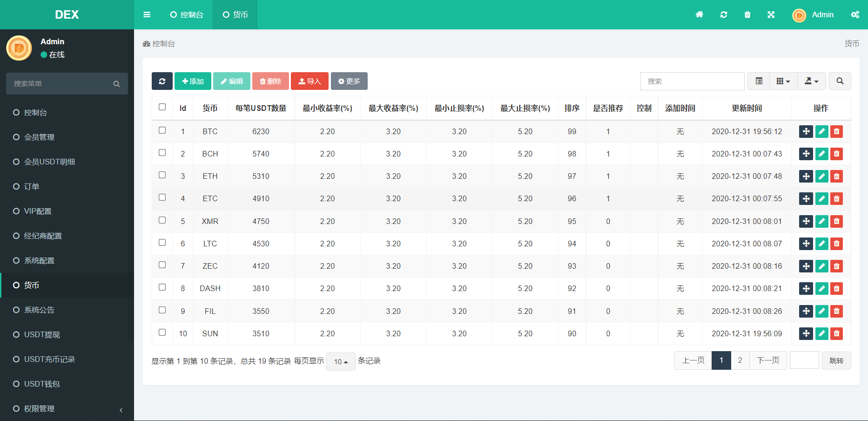Check the box for the XMR row
868x421 pixels.
[x=162, y=220]
